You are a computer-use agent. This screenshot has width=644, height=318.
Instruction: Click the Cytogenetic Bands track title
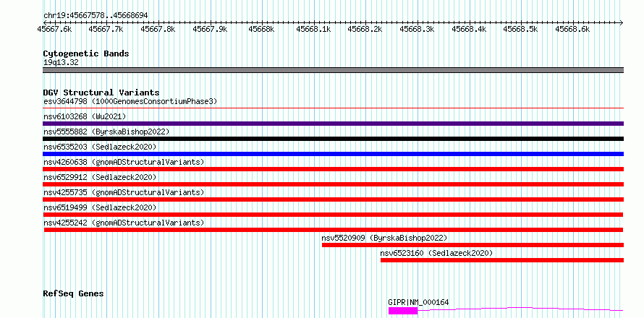86,53
